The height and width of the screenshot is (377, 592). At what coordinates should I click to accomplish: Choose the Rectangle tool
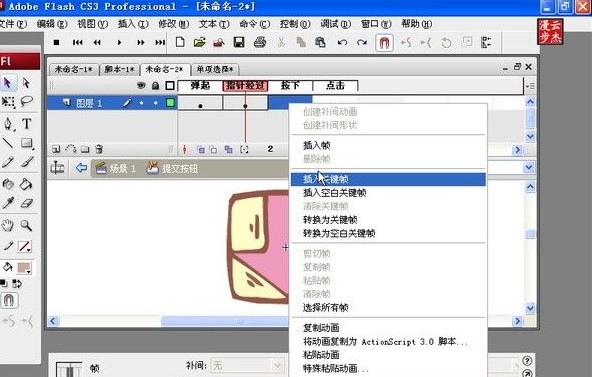point(26,143)
